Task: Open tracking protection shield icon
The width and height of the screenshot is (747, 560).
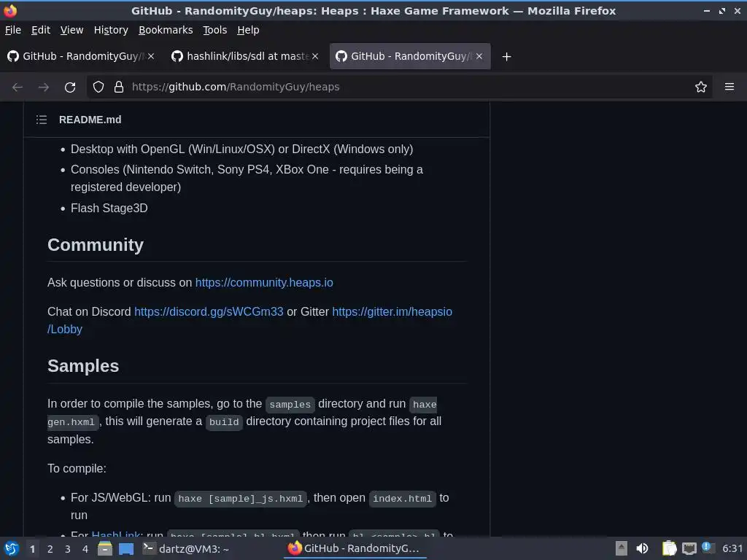Action: (98, 87)
